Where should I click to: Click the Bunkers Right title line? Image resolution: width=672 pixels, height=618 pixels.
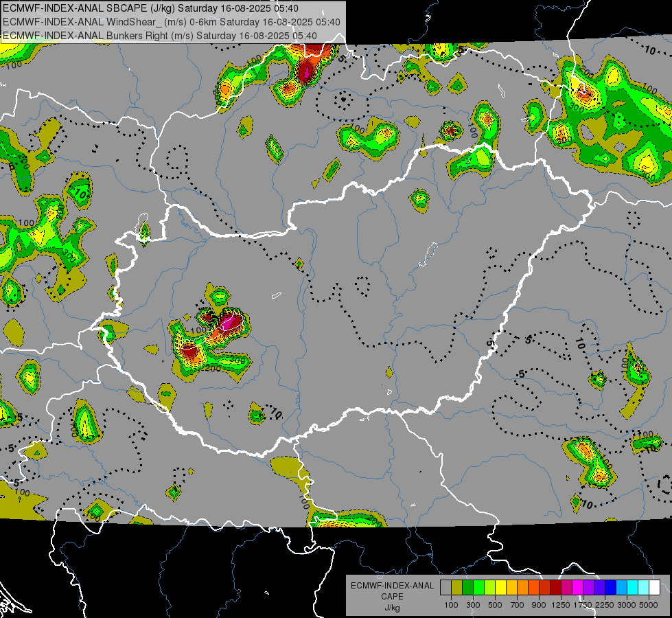tap(159, 36)
